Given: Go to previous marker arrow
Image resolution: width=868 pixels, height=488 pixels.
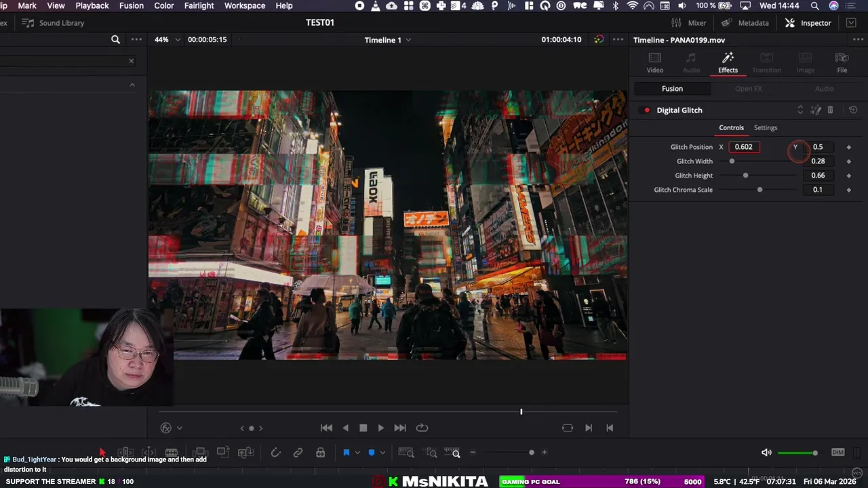Looking at the screenshot, I should point(242,428).
